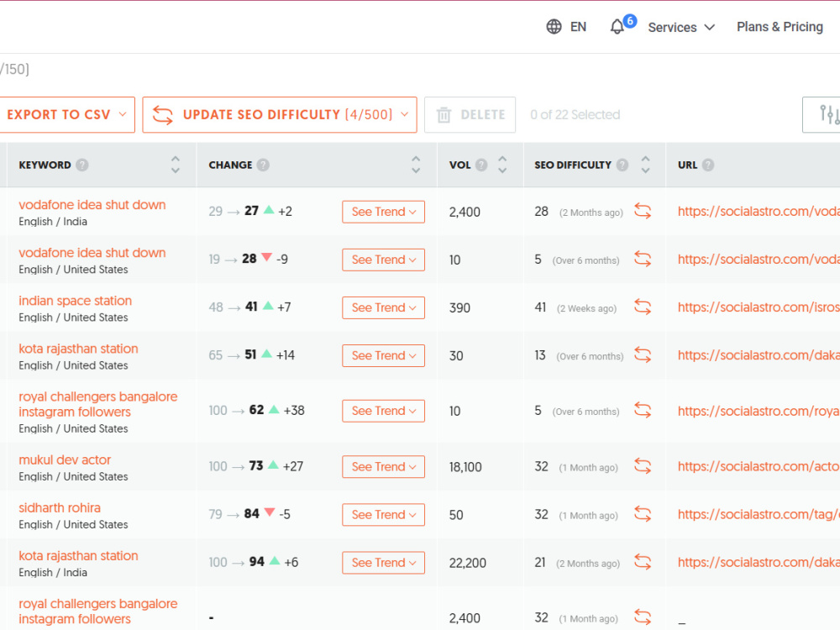
Task: Refresh SEO difficulty for indian space station row
Action: pyautogui.click(x=643, y=307)
